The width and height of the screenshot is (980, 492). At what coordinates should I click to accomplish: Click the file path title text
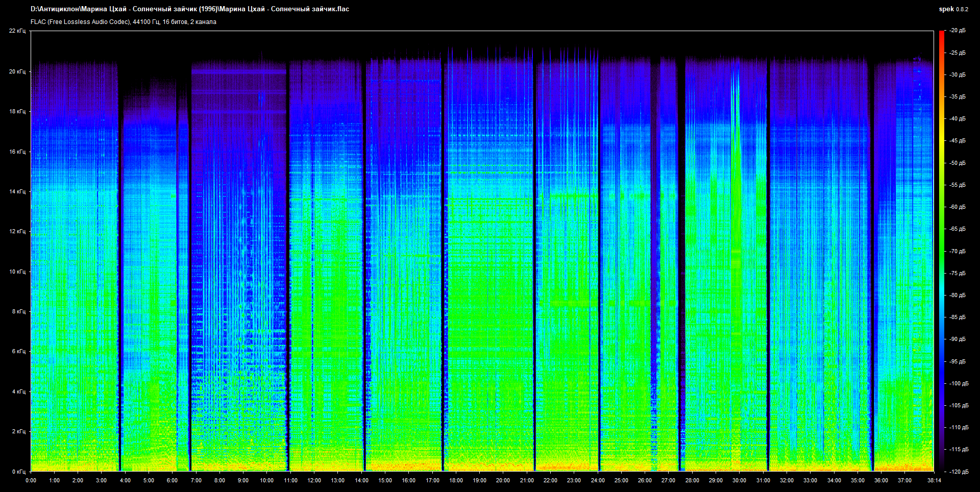coord(190,9)
